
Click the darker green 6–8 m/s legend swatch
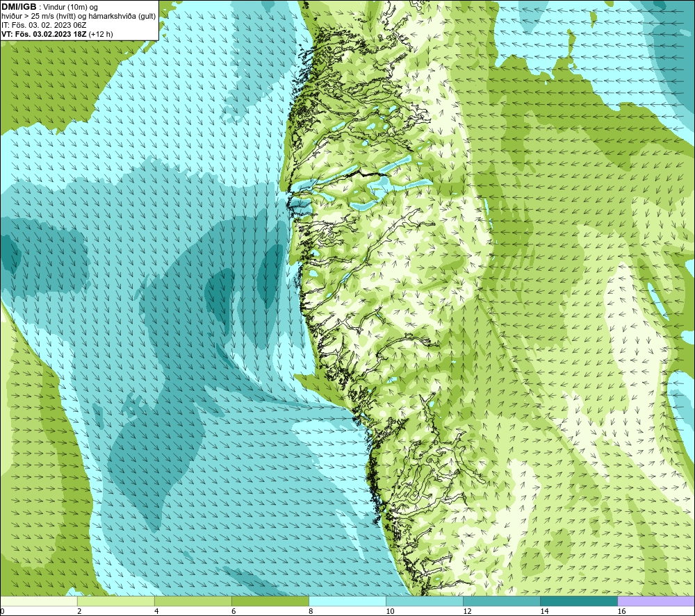(270, 601)
